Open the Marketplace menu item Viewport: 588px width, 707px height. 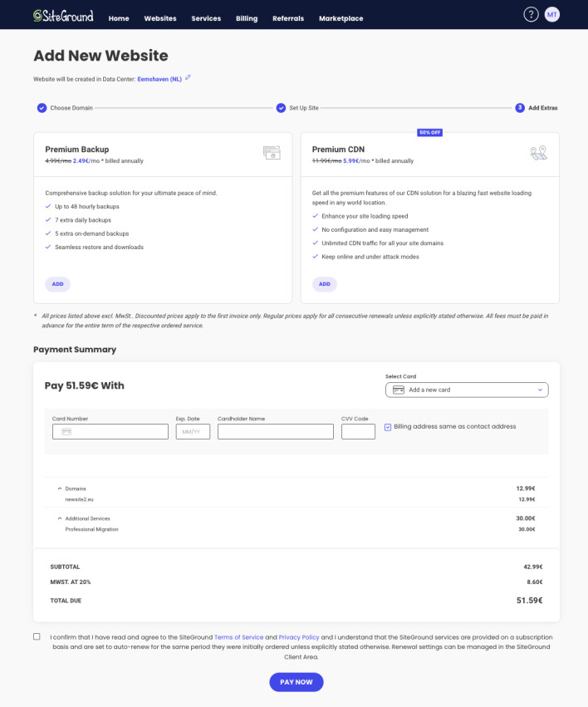(341, 18)
